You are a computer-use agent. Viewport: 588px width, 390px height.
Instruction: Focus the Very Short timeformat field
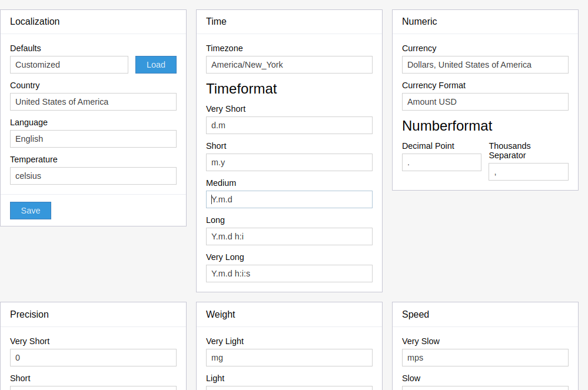pos(289,125)
